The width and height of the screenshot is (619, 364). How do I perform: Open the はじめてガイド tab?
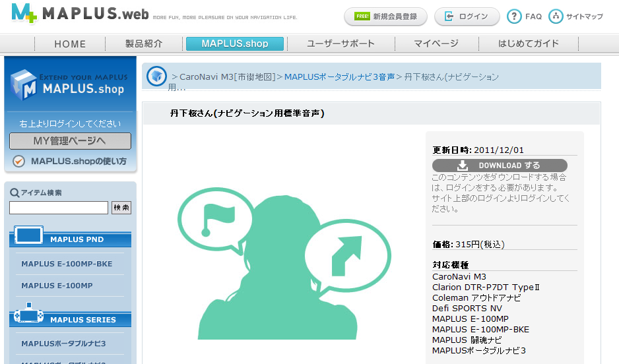[529, 44]
